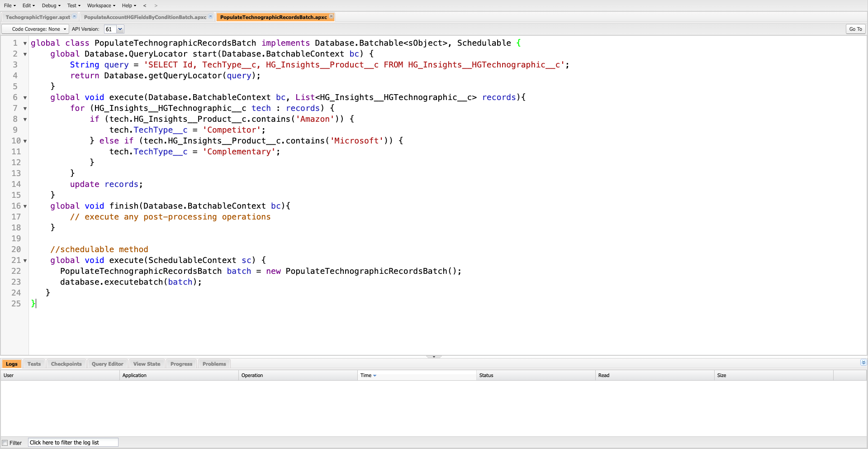The width and height of the screenshot is (868, 449).
Task: Go forward with the > navigation arrow
Action: (x=156, y=5)
